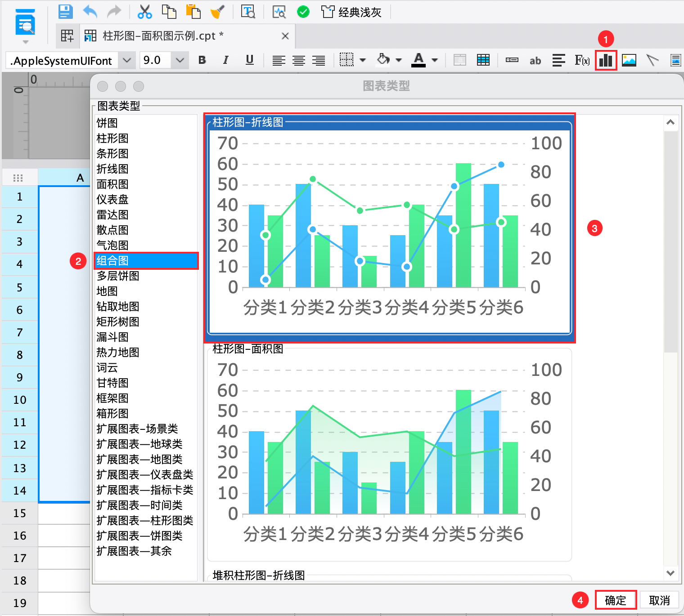Redo the undone action
Image resolution: width=684 pixels, height=616 pixels.
click(x=114, y=12)
